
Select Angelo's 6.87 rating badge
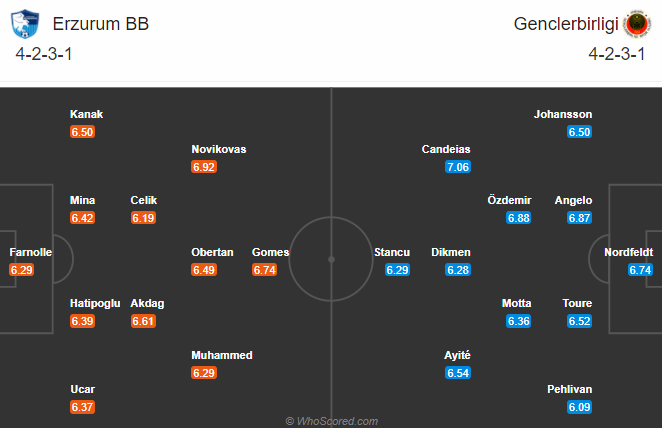tap(579, 218)
